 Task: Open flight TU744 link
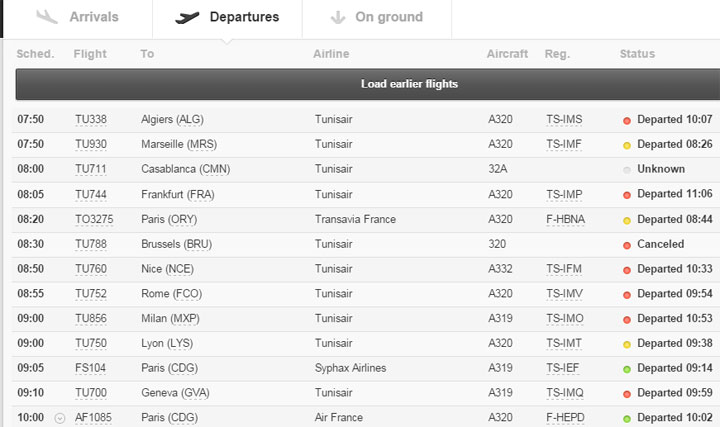point(91,195)
